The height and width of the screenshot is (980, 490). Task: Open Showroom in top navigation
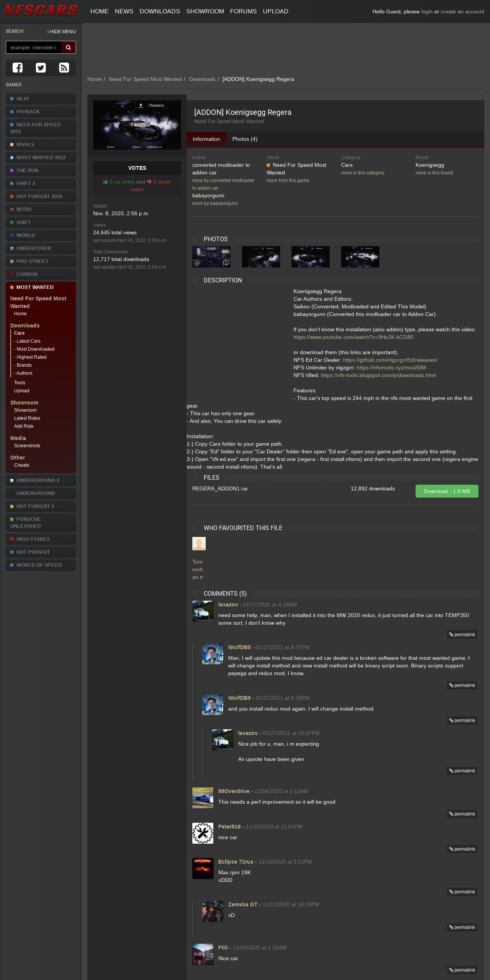(205, 11)
